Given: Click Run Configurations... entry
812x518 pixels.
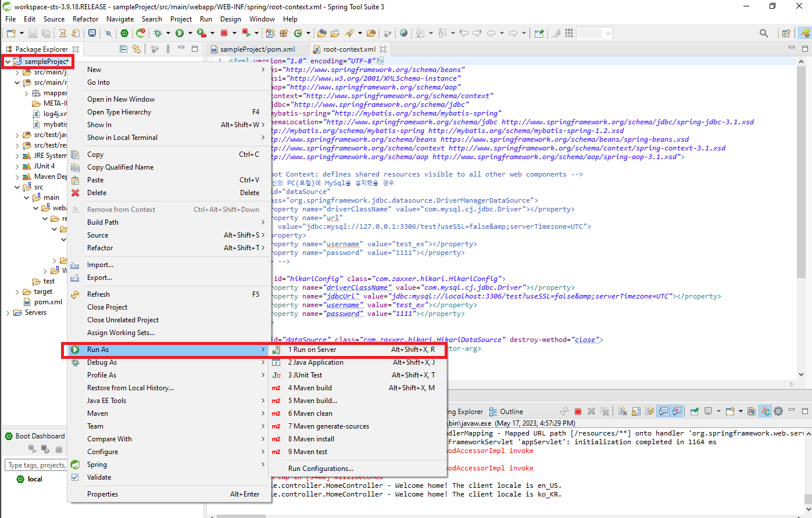Looking at the screenshot, I should [x=357, y=469].
